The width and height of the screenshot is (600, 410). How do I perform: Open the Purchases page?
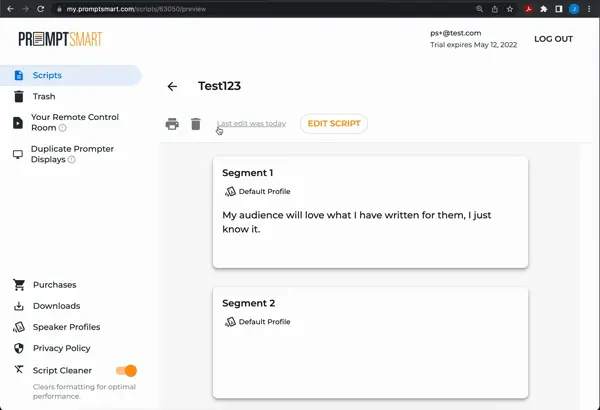pos(54,285)
